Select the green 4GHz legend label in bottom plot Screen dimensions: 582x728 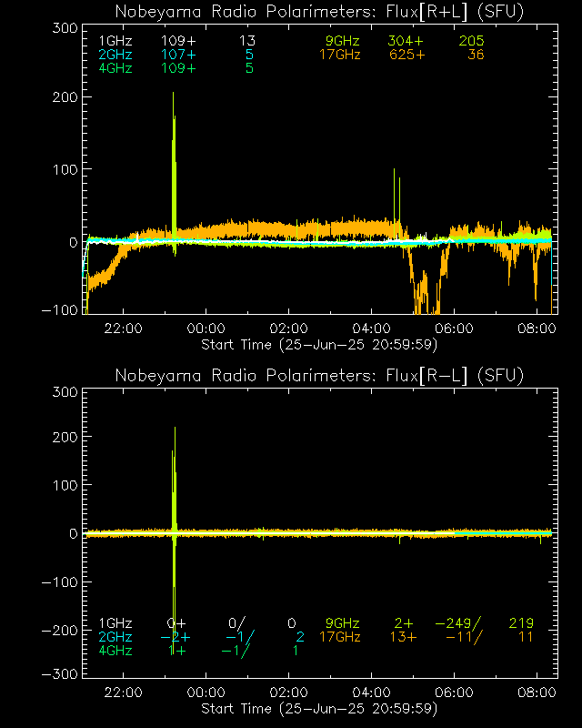click(x=115, y=651)
